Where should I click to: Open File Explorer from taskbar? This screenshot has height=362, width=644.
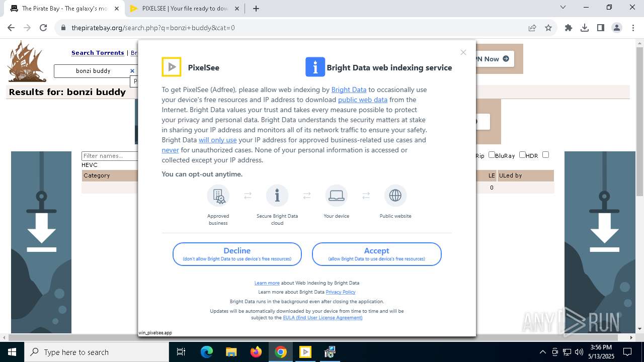(x=231, y=352)
